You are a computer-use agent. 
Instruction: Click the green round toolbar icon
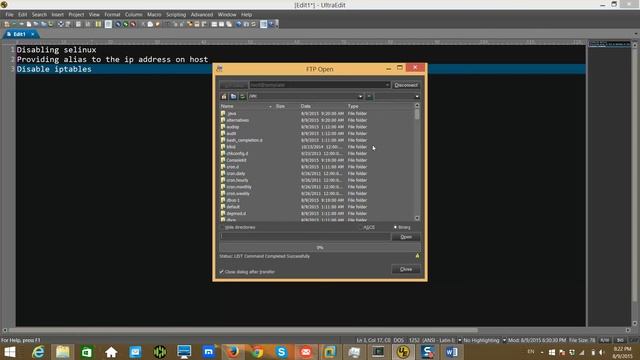(126, 24)
